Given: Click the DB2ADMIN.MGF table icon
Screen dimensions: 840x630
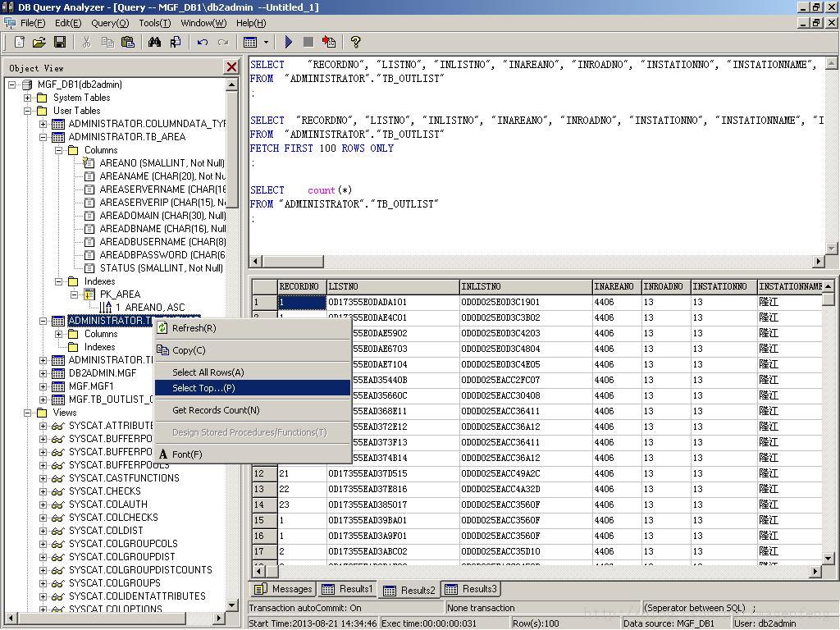Looking at the screenshot, I should pyautogui.click(x=58, y=373).
